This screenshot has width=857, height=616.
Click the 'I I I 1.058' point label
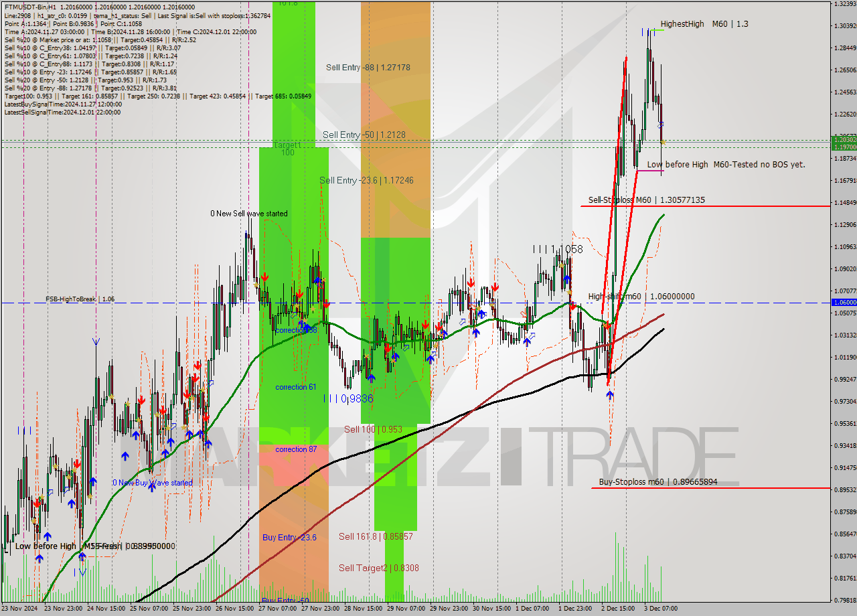pyautogui.click(x=558, y=249)
